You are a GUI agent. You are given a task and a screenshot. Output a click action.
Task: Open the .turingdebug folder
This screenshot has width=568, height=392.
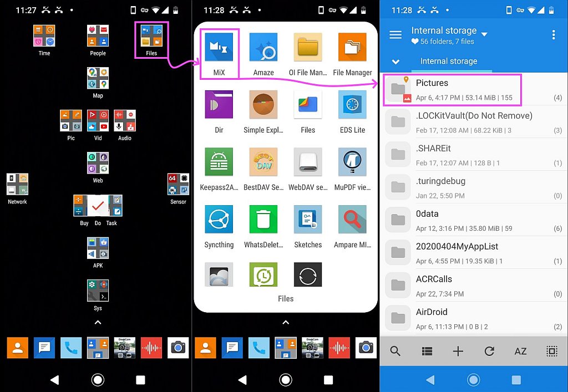[474, 187]
